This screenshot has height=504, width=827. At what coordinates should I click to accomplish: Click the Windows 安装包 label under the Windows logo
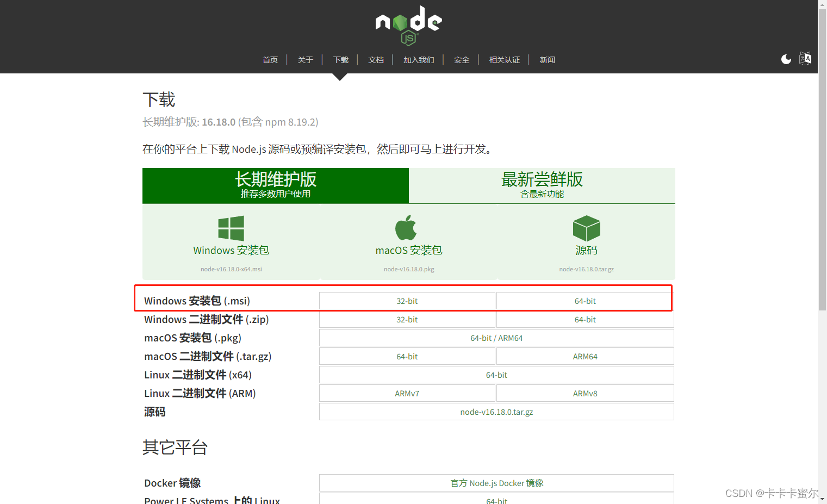(231, 250)
